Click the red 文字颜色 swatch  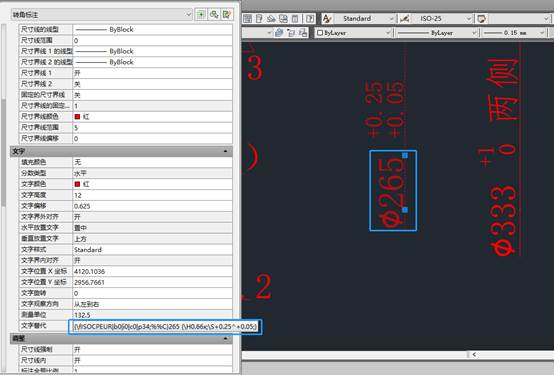(77, 184)
